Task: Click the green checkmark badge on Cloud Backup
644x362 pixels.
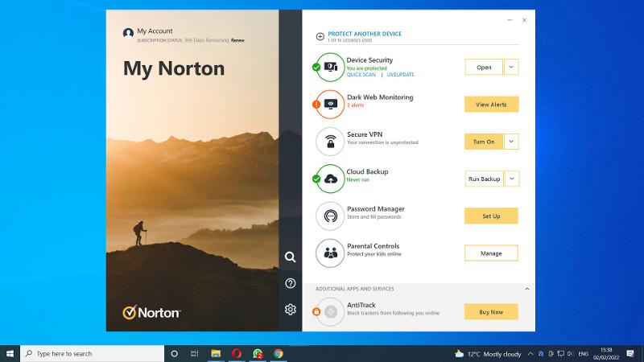Action: coord(316,179)
